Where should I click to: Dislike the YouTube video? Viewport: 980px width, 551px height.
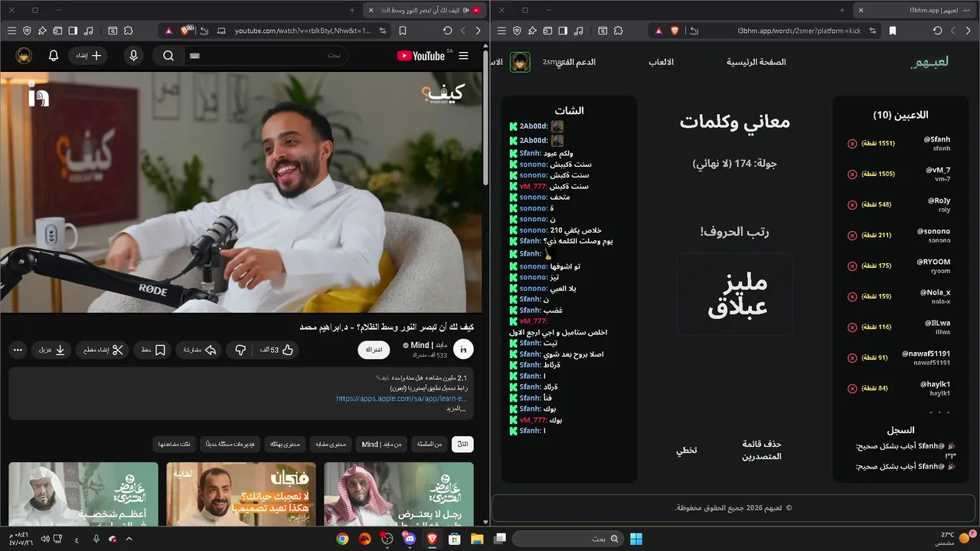coord(240,350)
